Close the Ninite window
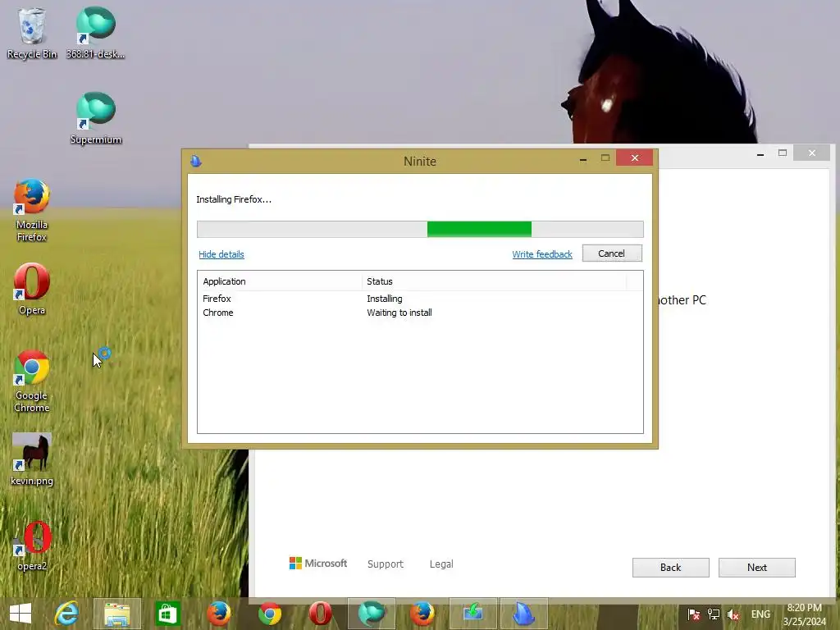The image size is (840, 630). (635, 158)
